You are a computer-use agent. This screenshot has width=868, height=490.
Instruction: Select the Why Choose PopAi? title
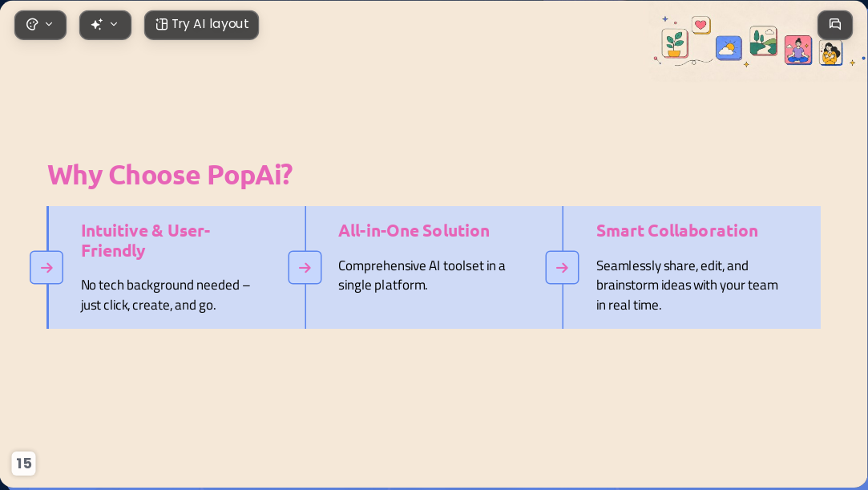170,175
